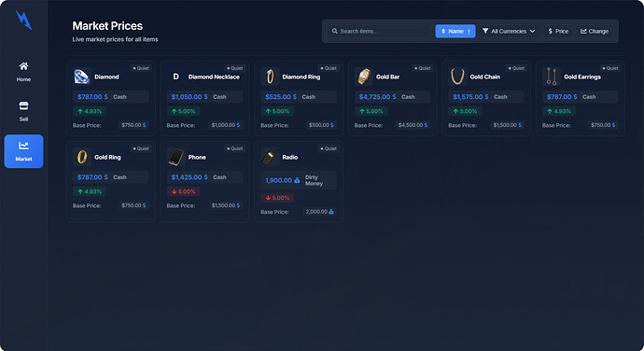Click the lightning bolt app logo
Viewport: 644px width, 351px height.
[23, 21]
